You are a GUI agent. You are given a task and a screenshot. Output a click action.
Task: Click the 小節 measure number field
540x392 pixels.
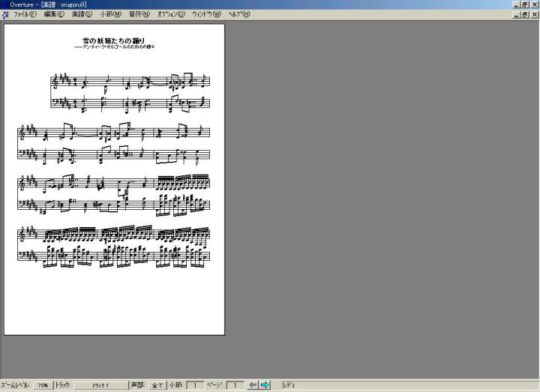tap(195, 385)
